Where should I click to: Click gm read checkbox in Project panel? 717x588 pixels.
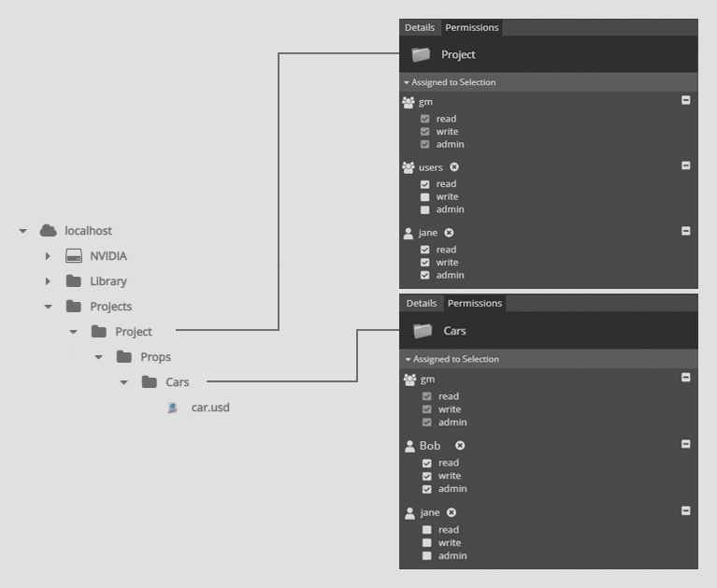tap(424, 119)
